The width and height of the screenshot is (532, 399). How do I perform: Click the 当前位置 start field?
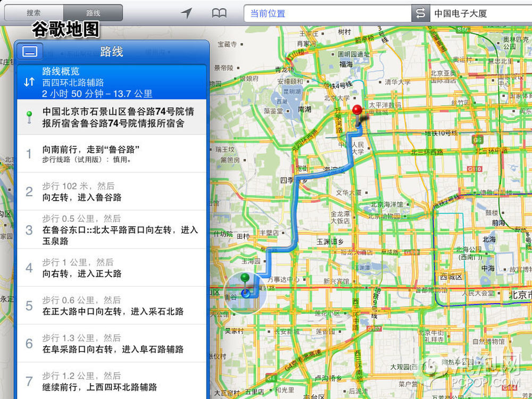click(x=327, y=13)
